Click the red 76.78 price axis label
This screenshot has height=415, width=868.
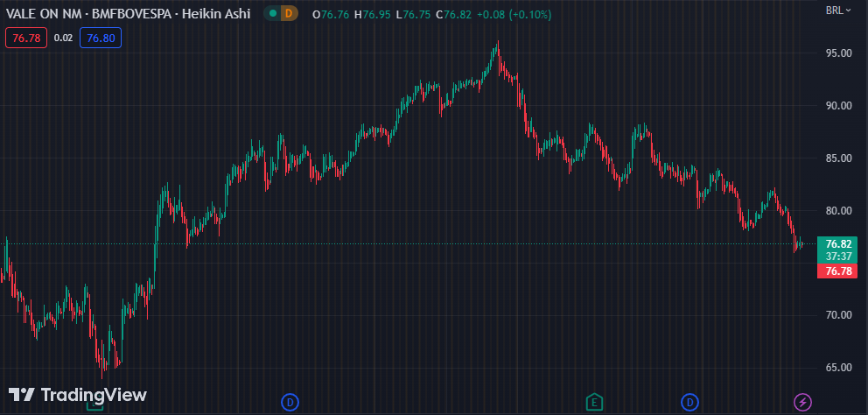[837, 271]
